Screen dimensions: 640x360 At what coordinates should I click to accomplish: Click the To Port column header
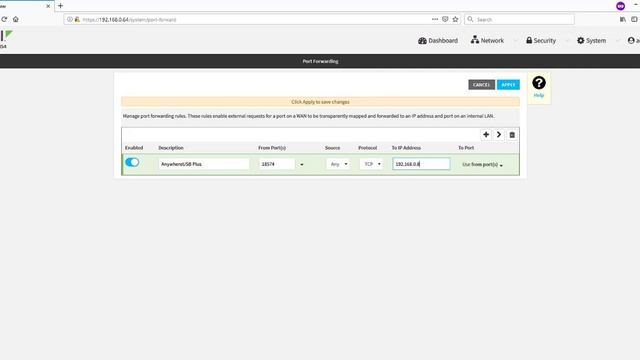point(466,148)
